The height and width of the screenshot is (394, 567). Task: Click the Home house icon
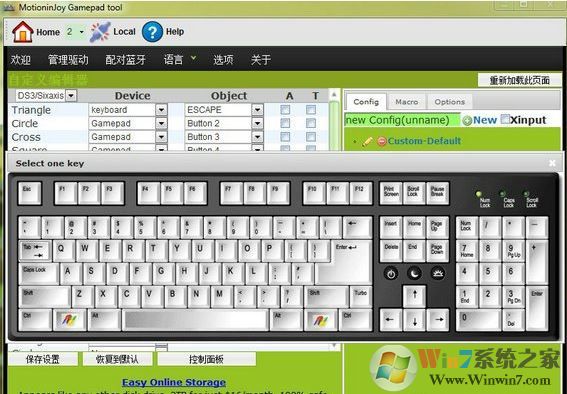pyautogui.click(x=23, y=32)
